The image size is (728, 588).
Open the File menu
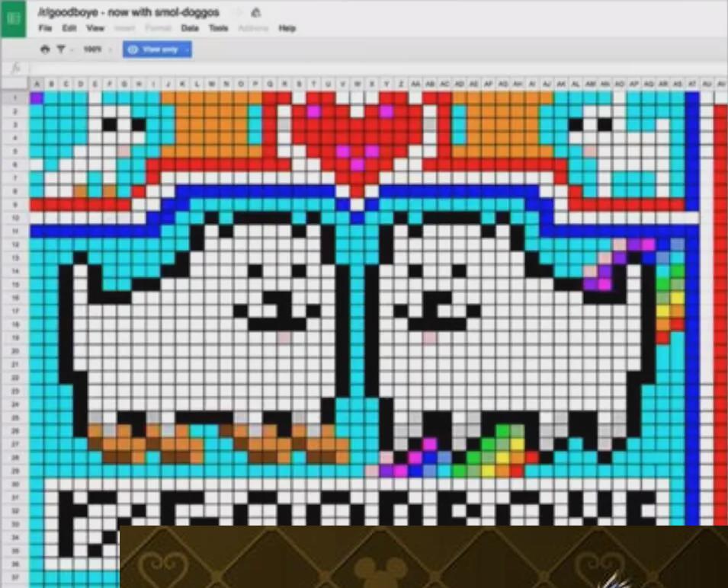click(45, 28)
